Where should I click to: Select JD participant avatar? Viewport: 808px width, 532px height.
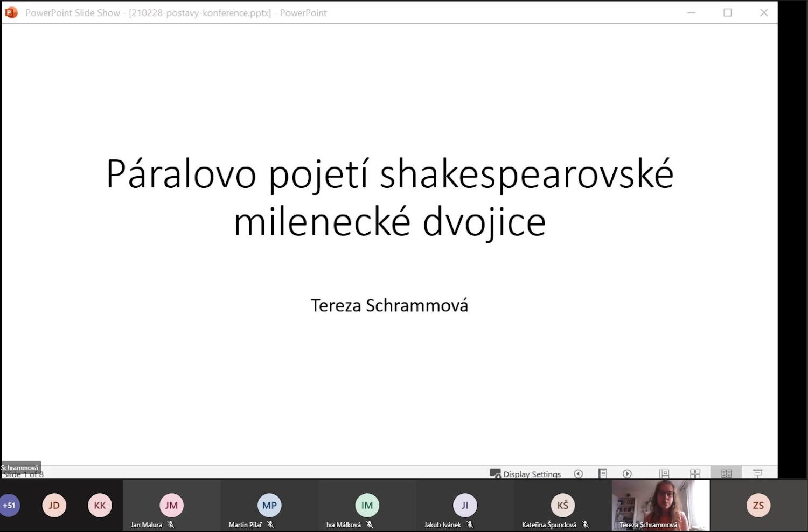(54, 506)
